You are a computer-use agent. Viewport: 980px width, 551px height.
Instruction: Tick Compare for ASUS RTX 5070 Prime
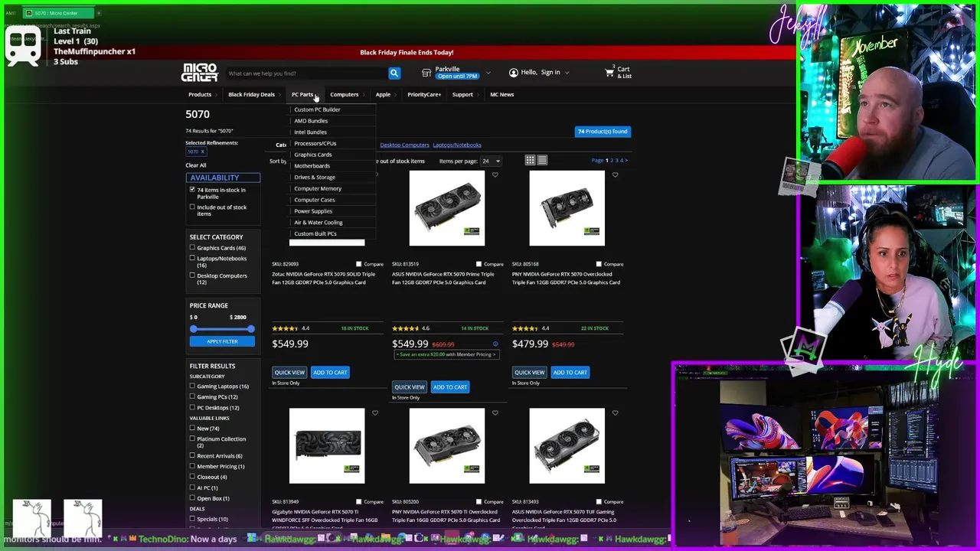coord(479,264)
